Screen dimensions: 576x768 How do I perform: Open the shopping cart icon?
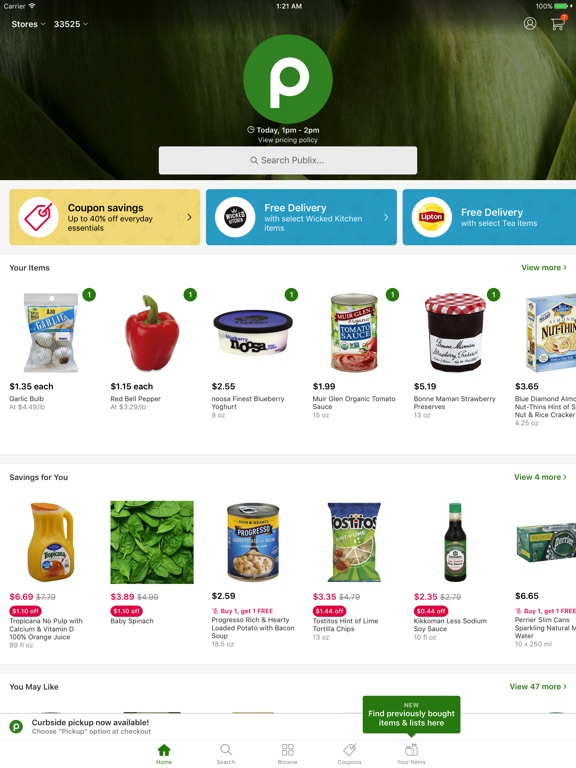[558, 23]
